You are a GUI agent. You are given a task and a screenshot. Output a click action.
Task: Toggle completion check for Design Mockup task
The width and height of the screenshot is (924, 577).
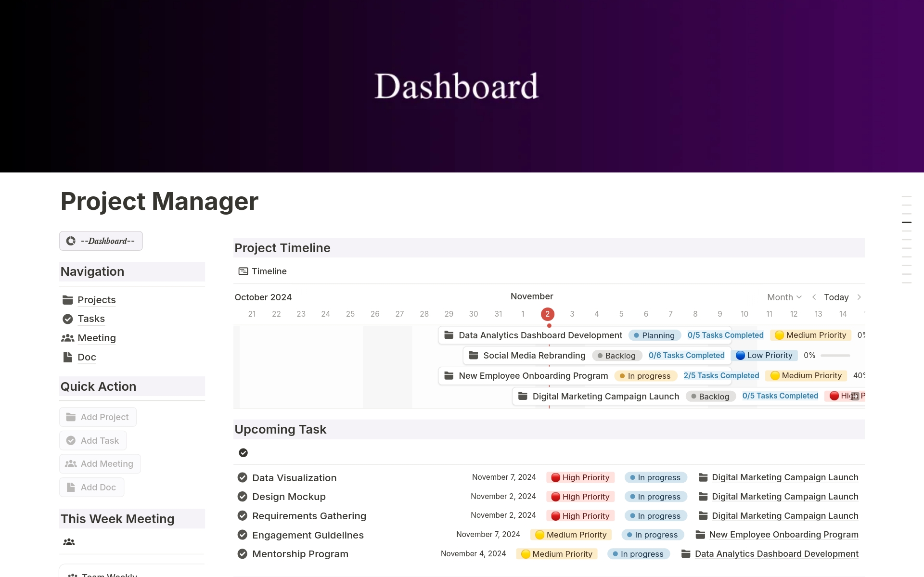point(242,496)
